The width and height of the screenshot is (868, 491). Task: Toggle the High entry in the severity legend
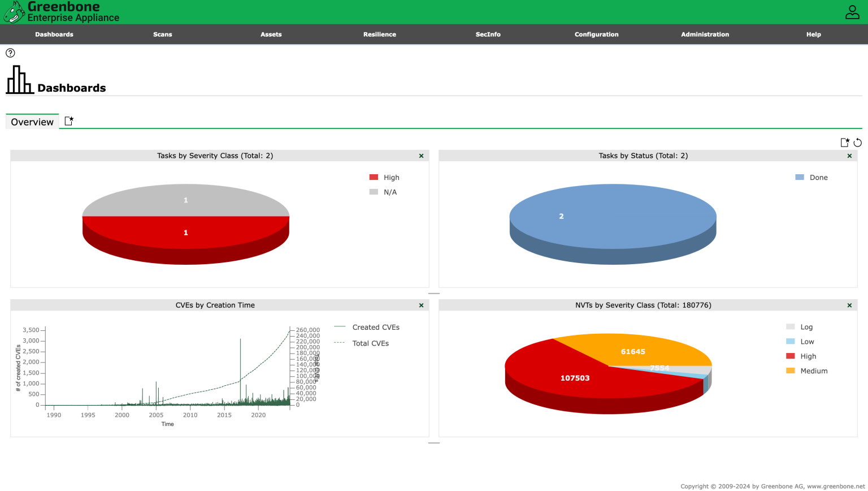[x=391, y=177]
